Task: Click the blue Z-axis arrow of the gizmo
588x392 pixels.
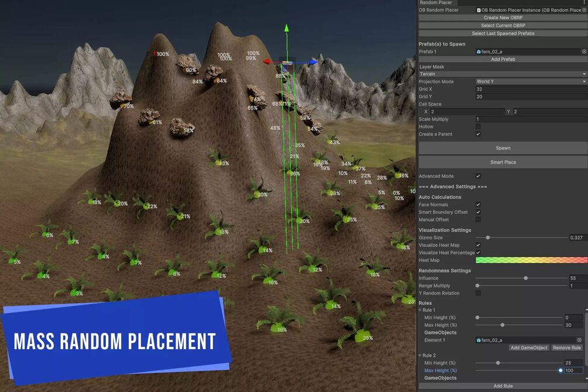Action: (314, 62)
